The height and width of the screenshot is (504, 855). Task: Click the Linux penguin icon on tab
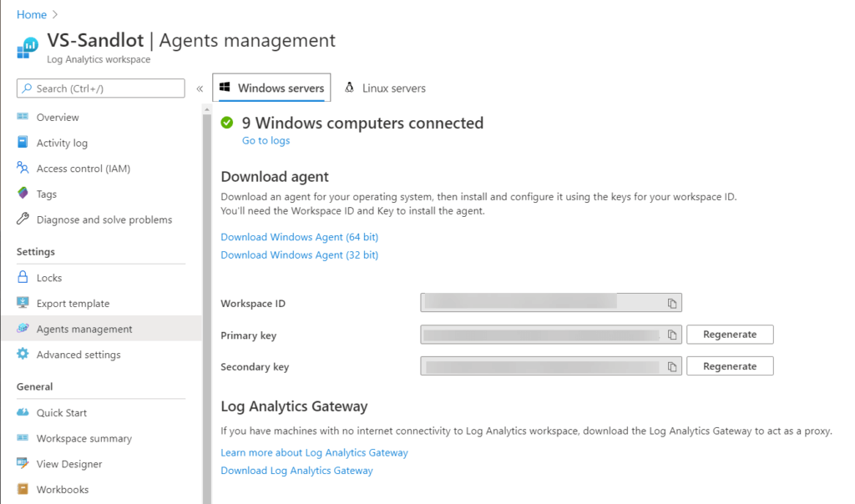point(349,87)
